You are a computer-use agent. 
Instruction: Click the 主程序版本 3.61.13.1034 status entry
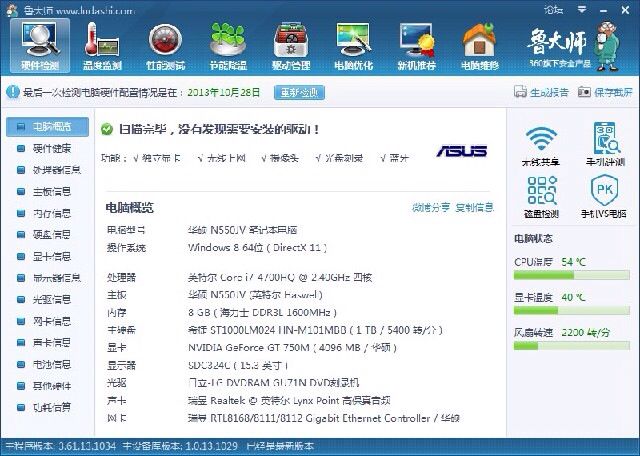pos(60,446)
